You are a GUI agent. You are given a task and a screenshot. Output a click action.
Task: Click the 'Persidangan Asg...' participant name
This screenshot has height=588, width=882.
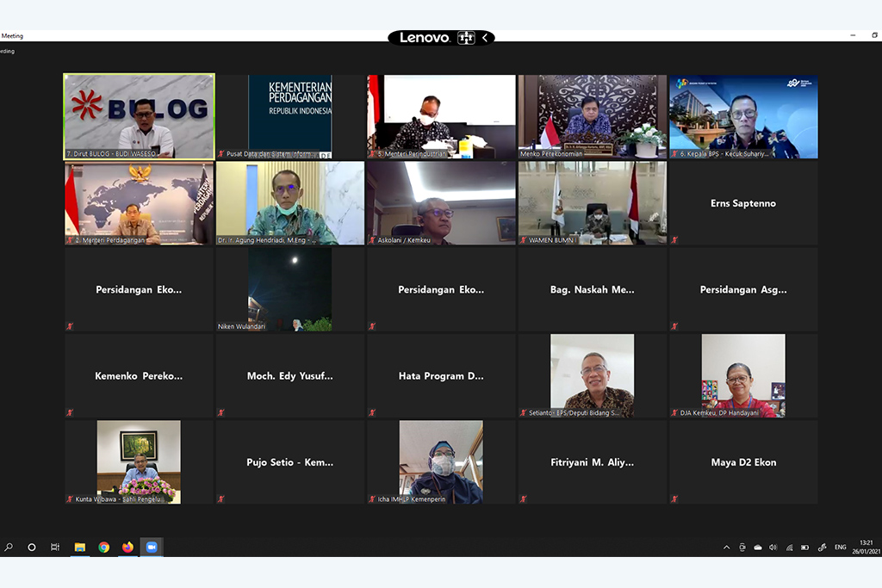(743, 290)
